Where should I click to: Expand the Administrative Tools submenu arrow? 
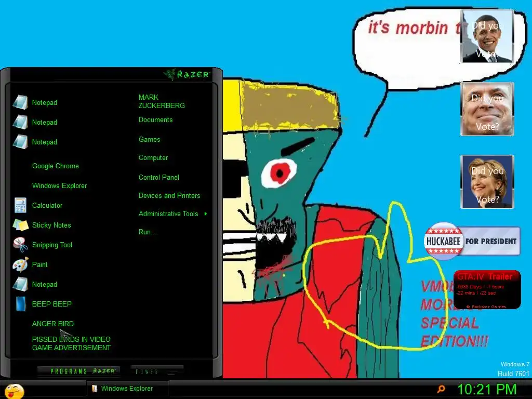click(206, 214)
